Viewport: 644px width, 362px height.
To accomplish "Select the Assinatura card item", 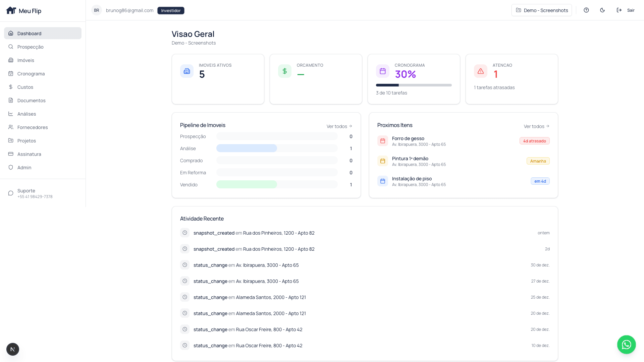I will [29, 154].
